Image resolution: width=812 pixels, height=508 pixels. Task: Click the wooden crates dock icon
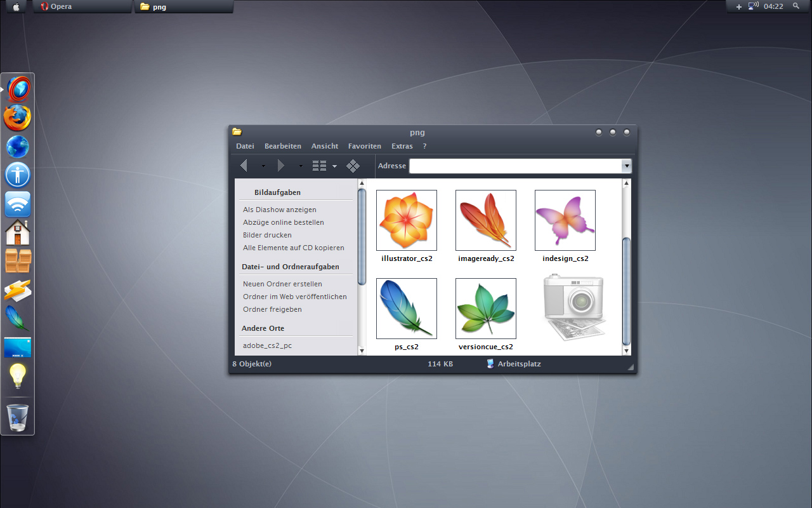[18, 261]
